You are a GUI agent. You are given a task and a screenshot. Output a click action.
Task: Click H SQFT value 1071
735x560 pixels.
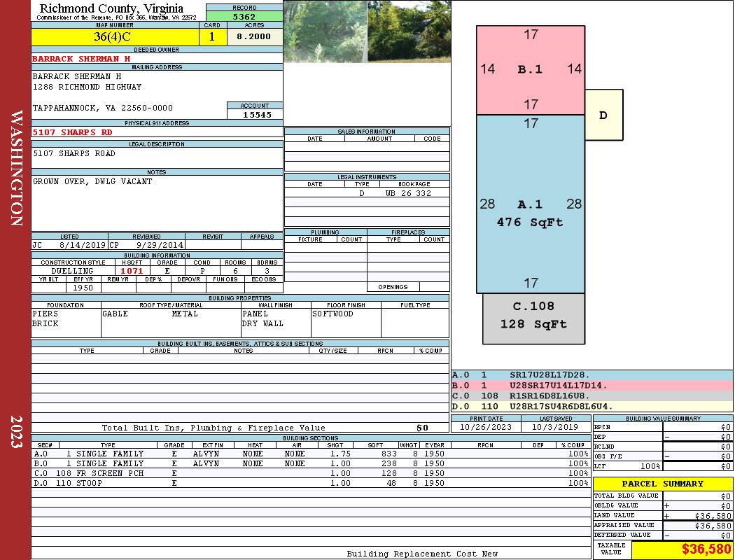point(132,271)
